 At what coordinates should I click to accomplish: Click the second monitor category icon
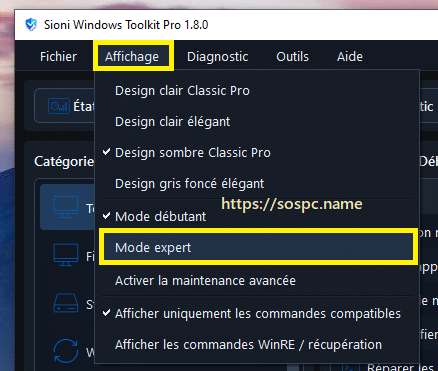pyautogui.click(x=66, y=255)
